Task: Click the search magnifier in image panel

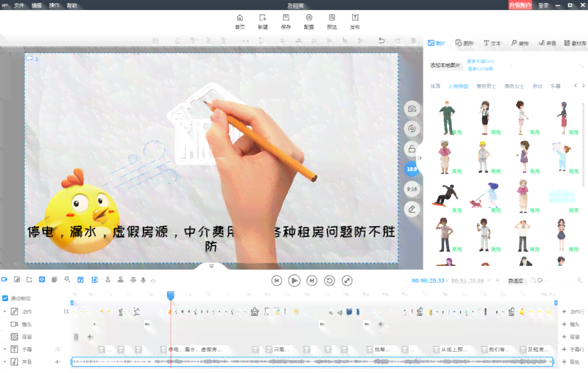Action: (582, 65)
